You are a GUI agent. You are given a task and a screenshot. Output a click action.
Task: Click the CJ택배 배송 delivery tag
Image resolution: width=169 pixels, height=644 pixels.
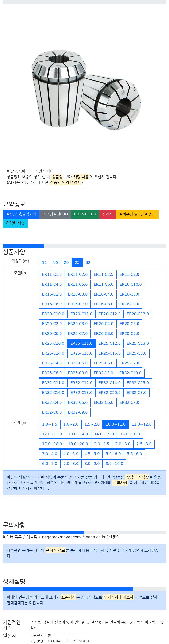[x=15, y=223]
